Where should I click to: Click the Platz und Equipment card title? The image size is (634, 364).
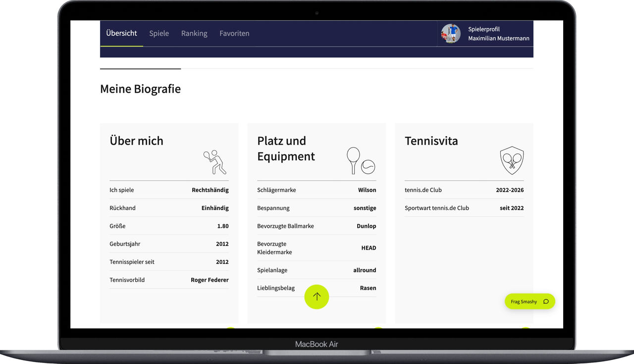(x=286, y=148)
